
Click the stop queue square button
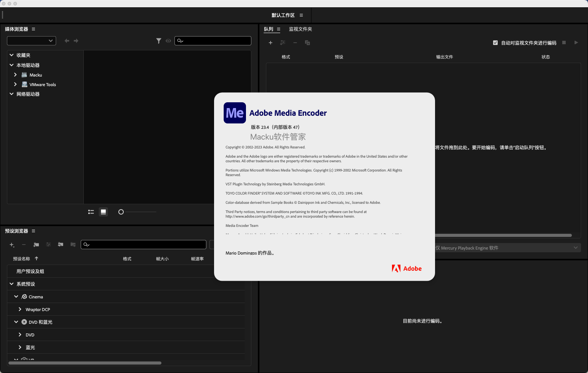[x=564, y=43]
